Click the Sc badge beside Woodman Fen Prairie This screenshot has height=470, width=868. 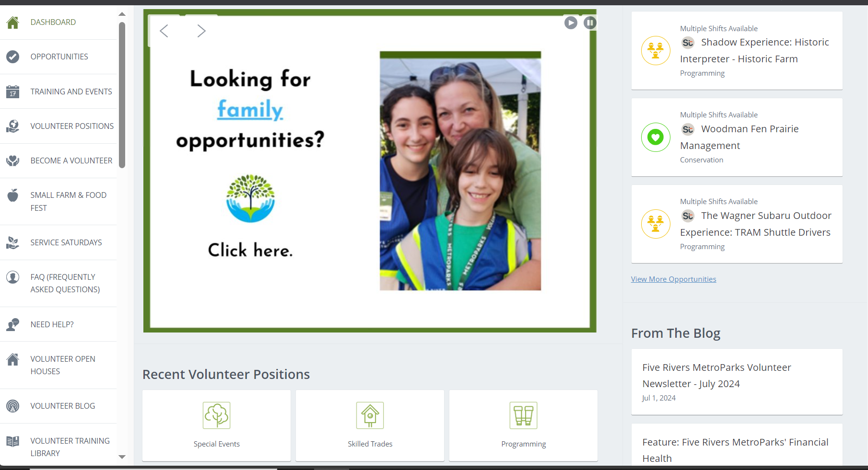tap(688, 129)
